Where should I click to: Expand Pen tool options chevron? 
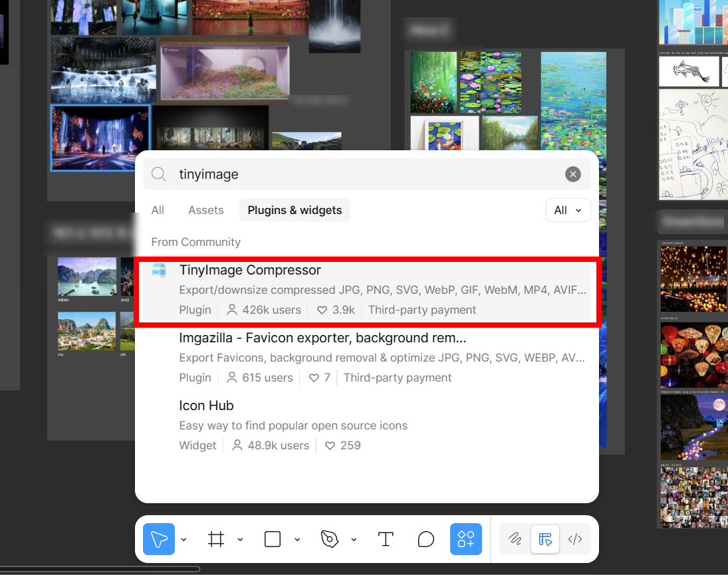pos(354,539)
